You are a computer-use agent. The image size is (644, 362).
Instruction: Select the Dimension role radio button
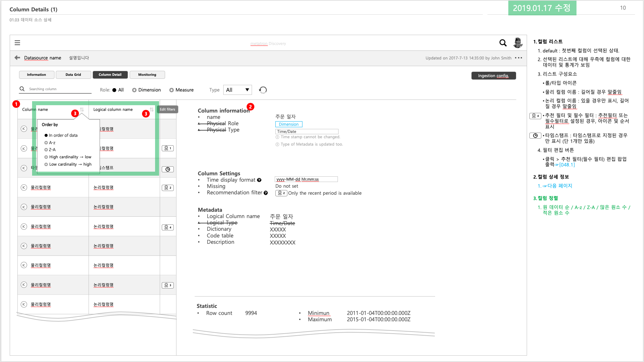[x=134, y=90]
